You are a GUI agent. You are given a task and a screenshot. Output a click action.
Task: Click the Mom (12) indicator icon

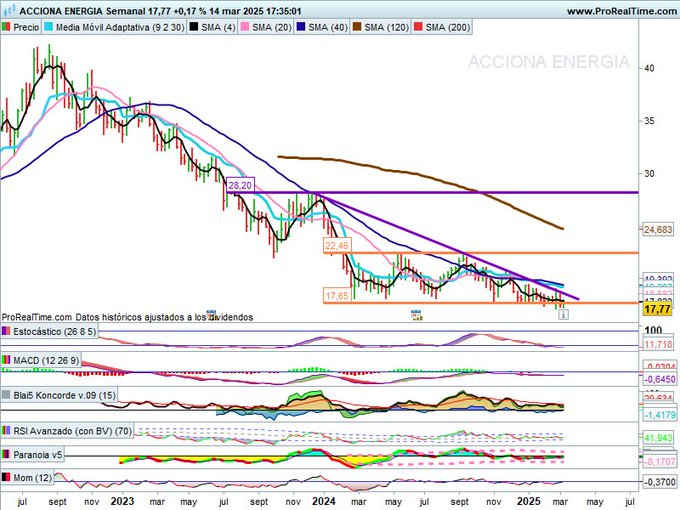pos(6,477)
